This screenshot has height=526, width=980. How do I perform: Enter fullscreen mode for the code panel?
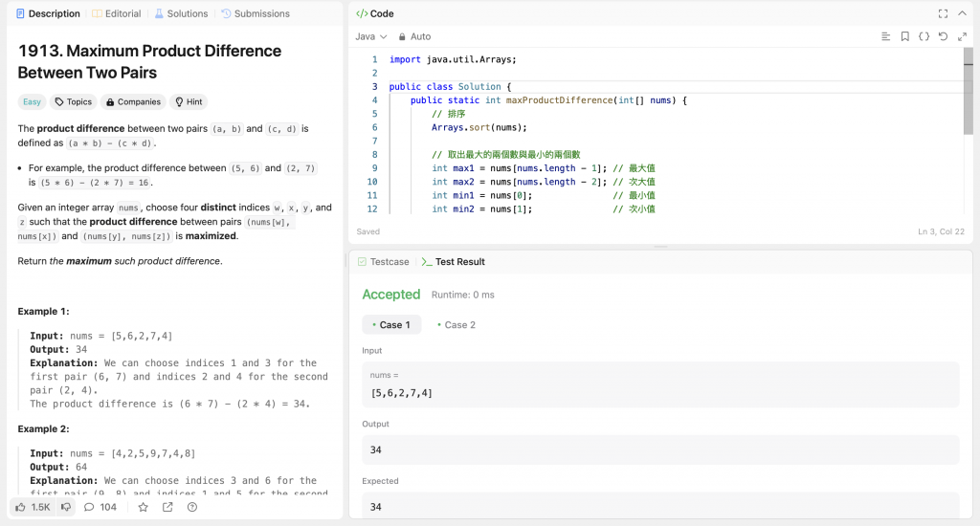click(943, 13)
